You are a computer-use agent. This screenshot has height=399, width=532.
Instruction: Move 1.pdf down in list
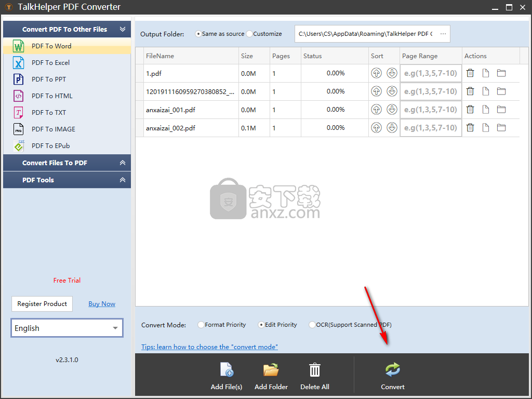click(x=392, y=73)
